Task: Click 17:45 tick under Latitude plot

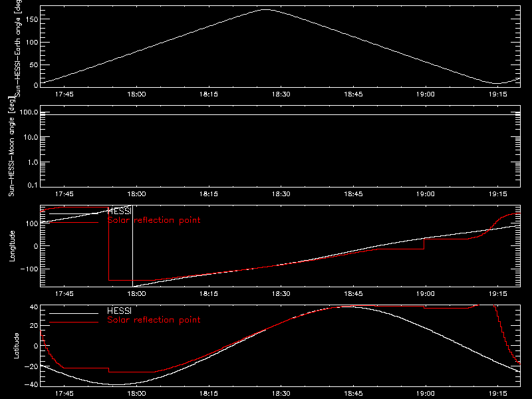Action: click(x=64, y=394)
